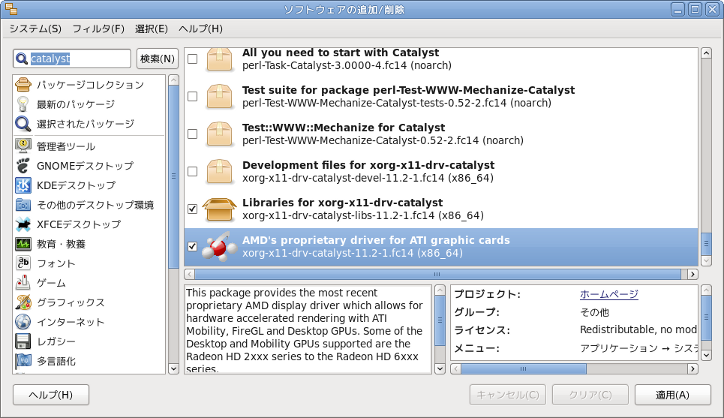Open the ホームページ project link
The image size is (724, 418).
coord(608,294)
